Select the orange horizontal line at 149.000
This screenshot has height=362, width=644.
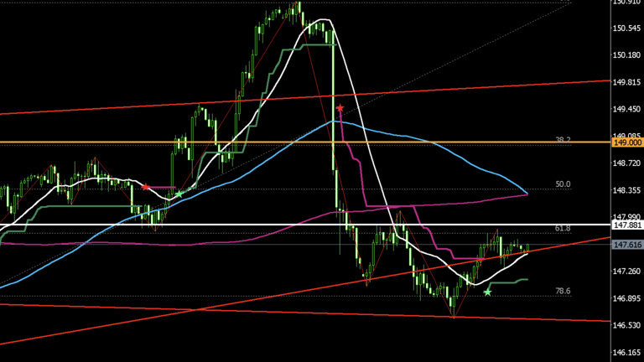[305, 142]
